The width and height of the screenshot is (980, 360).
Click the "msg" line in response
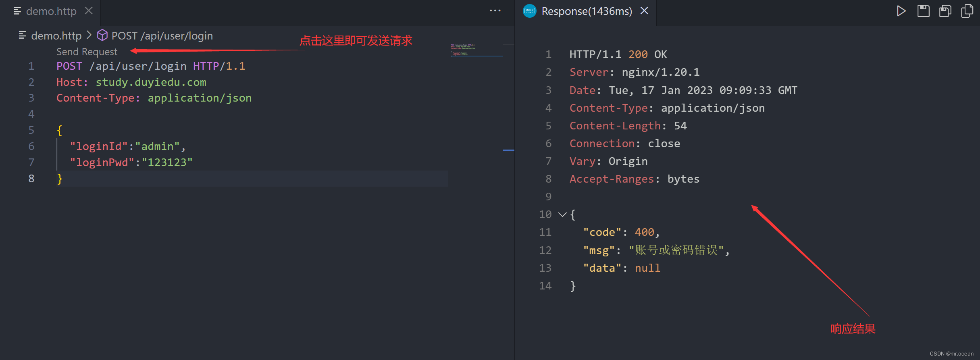click(656, 250)
